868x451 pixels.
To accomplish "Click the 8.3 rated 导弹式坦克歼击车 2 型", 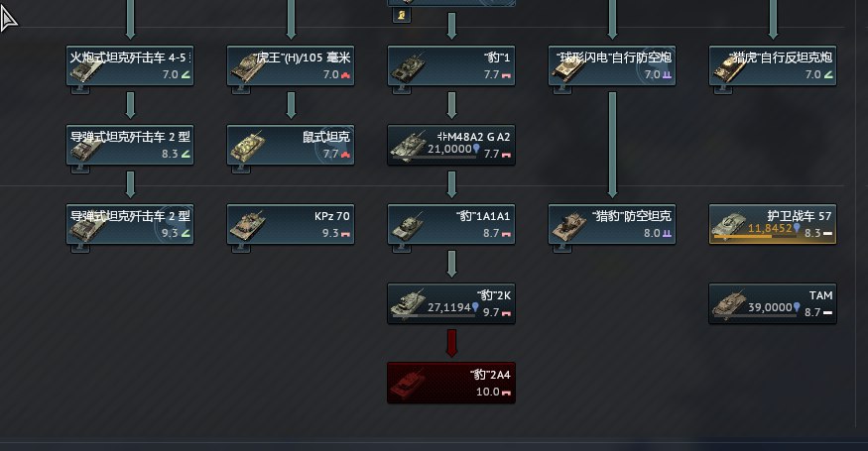I will coord(130,145).
